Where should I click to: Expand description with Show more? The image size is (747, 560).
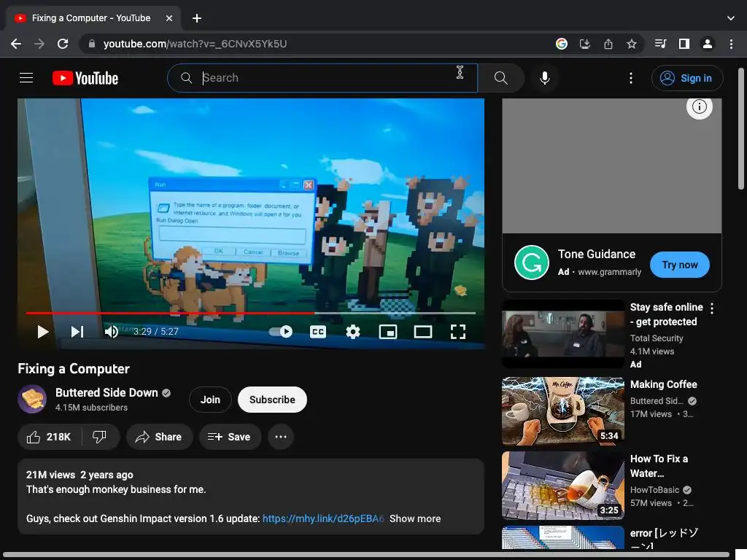[415, 518]
